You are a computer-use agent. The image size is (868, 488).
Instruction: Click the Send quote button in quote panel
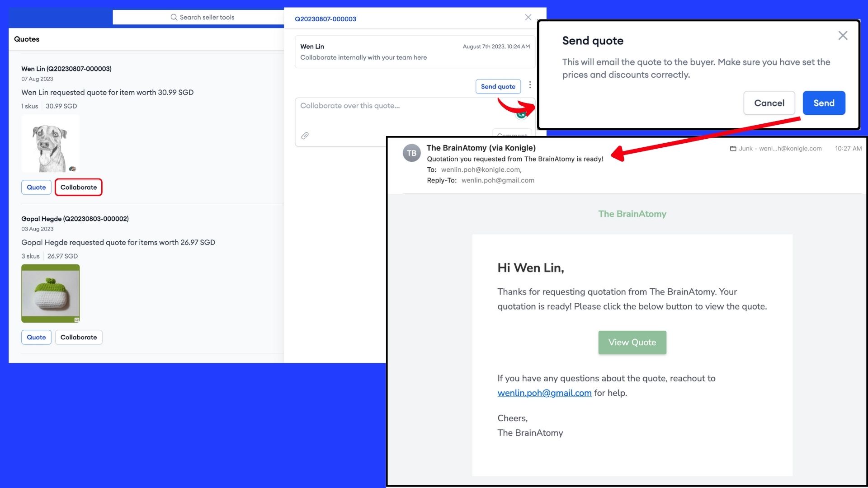(x=498, y=86)
